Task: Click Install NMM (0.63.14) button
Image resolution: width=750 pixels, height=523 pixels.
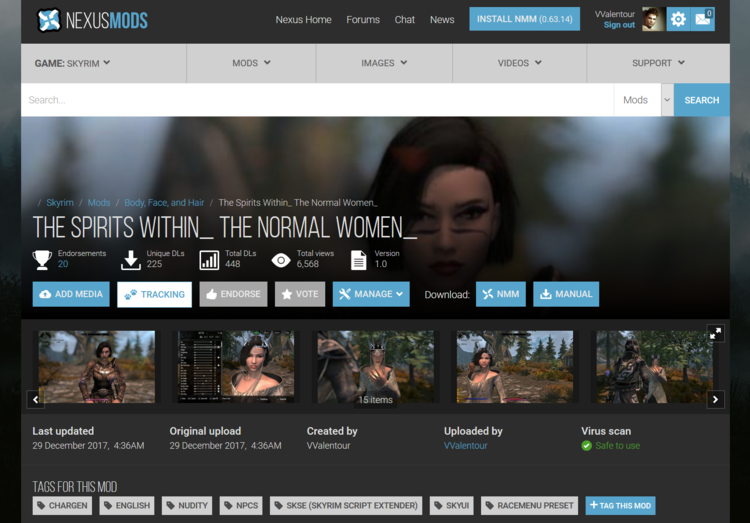Action: click(525, 19)
